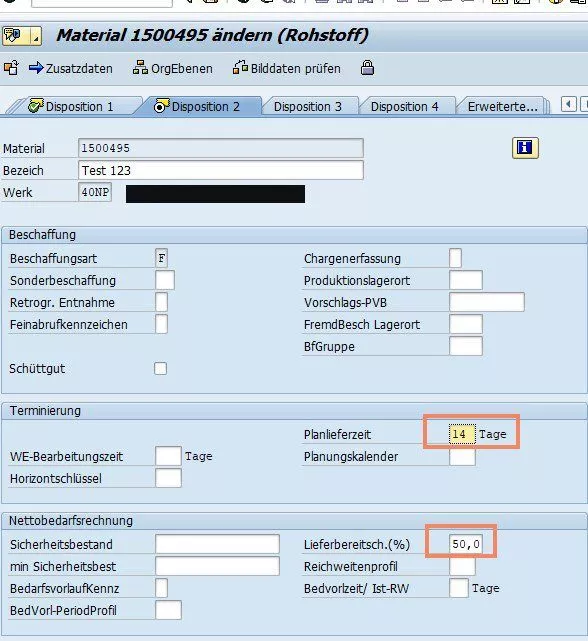Click the Feinabrufkennzeichen field
The width and height of the screenshot is (588, 641).
point(162,324)
